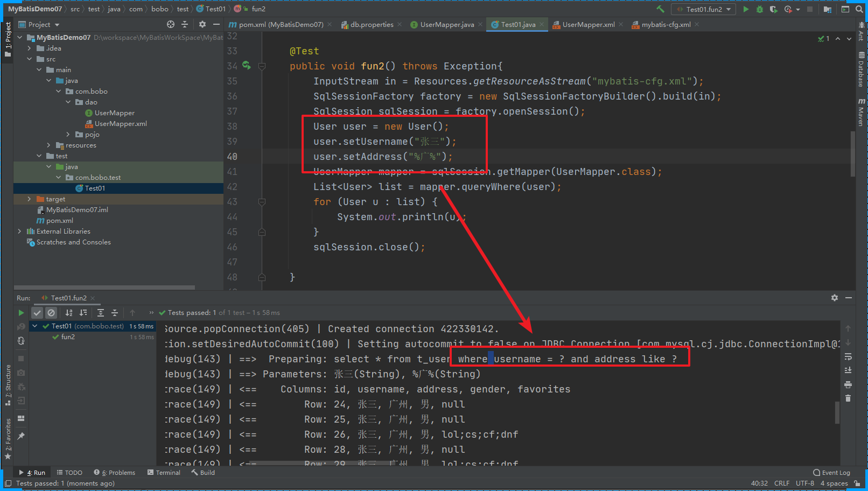Viewport: 868px width, 491px height.
Task: Expand the pojo package
Action: coord(68,135)
